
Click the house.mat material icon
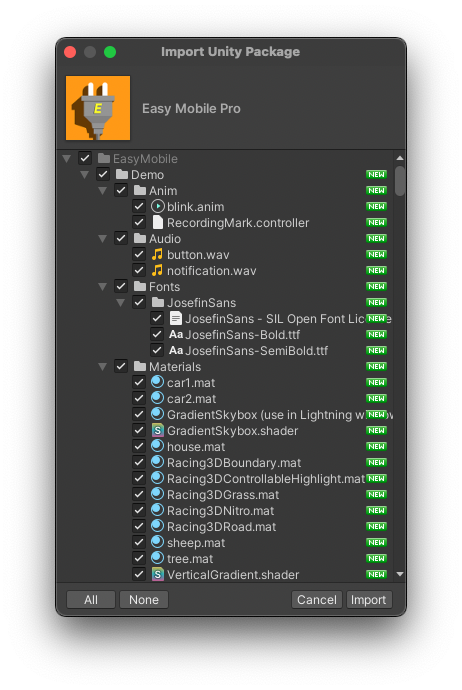click(x=158, y=446)
